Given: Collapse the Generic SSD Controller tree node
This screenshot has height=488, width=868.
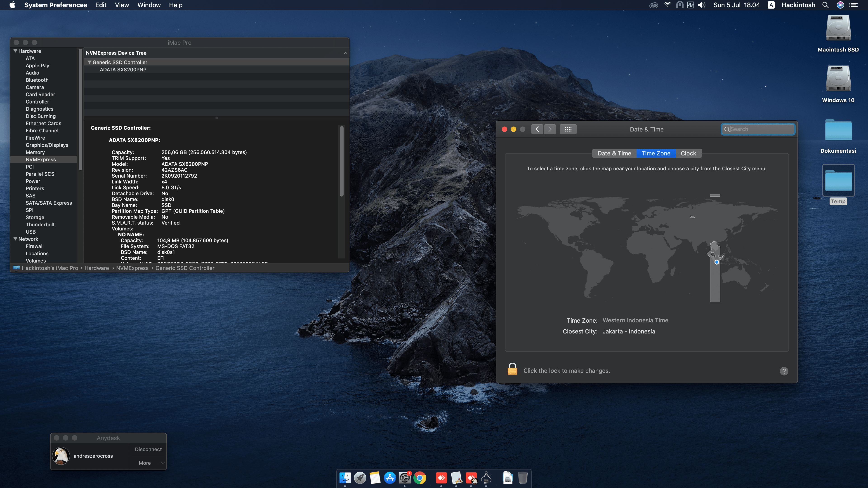Looking at the screenshot, I should click(x=90, y=62).
